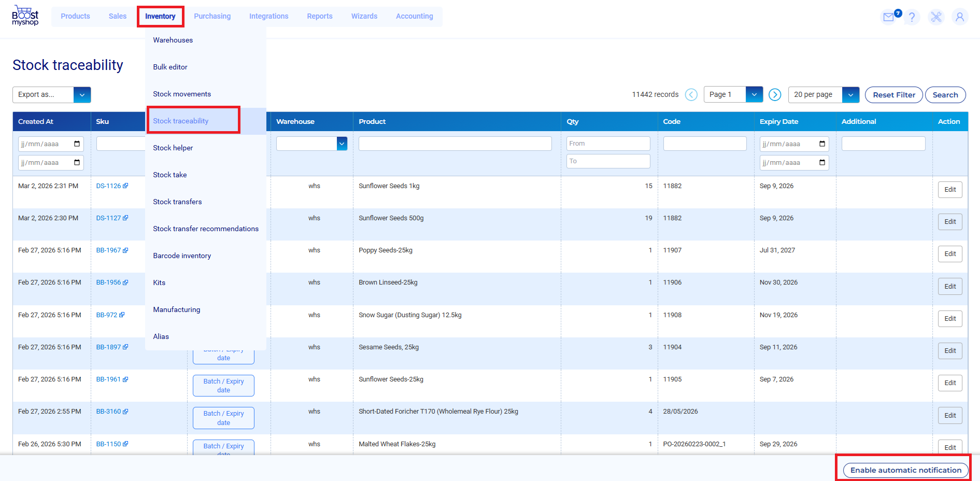Click Boost myshop logo
The image size is (980, 481).
coord(25,16)
